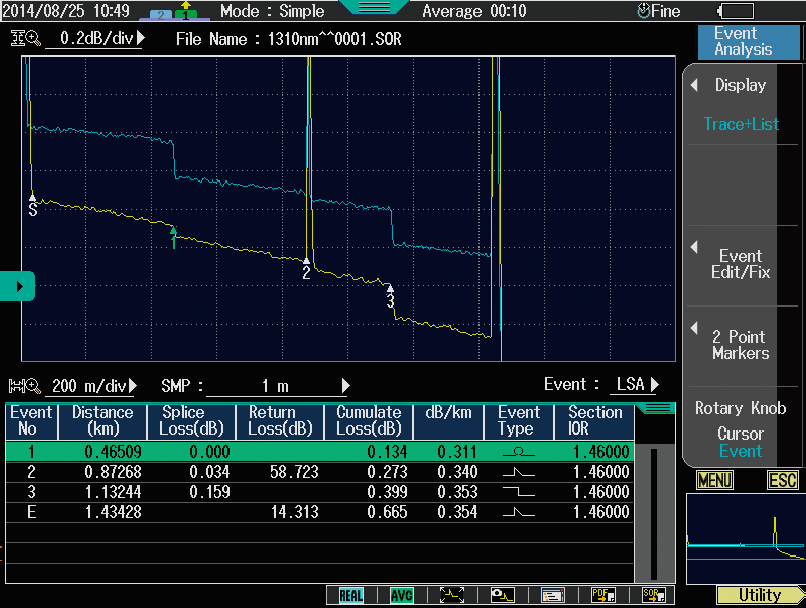The width and height of the screenshot is (806, 608).
Task: Click the trace auto-zoom icon in bottom bar
Action: click(452, 595)
